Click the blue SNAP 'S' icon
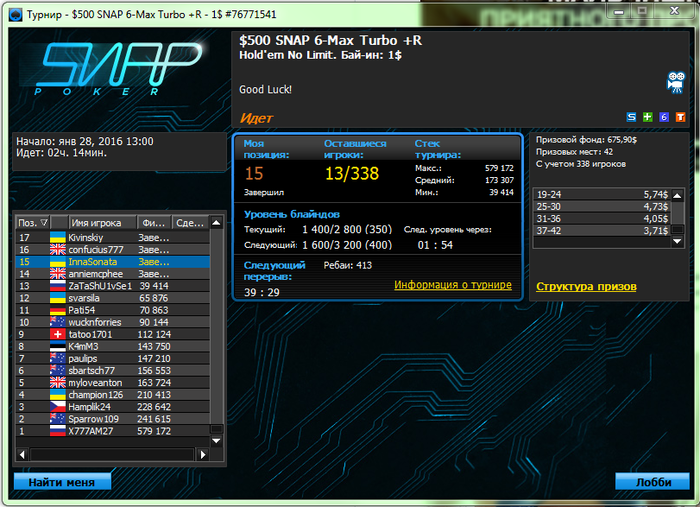This screenshot has height=507, width=700. point(631,117)
